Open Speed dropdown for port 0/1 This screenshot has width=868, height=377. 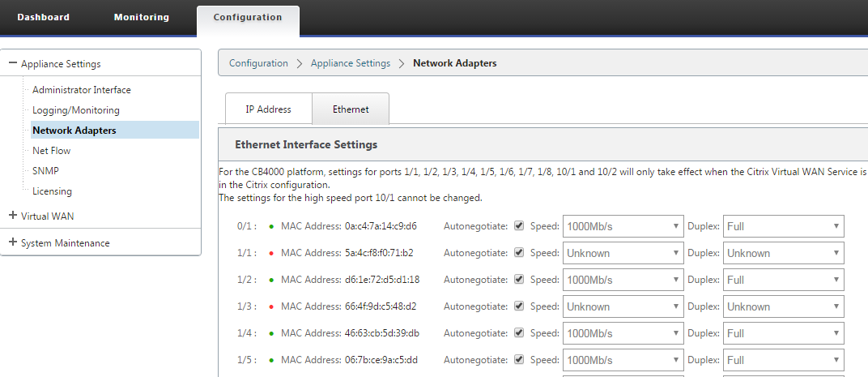tap(623, 226)
